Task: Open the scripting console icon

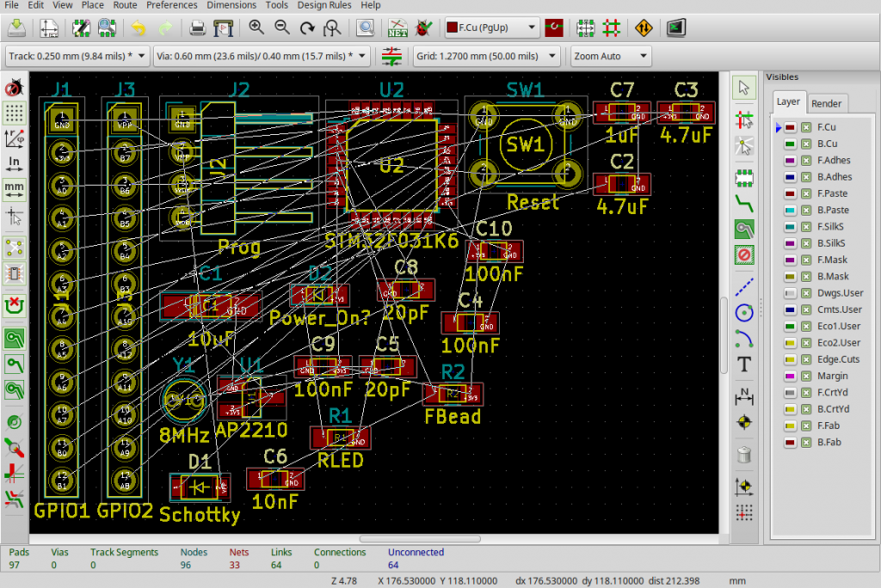Action: click(x=676, y=28)
